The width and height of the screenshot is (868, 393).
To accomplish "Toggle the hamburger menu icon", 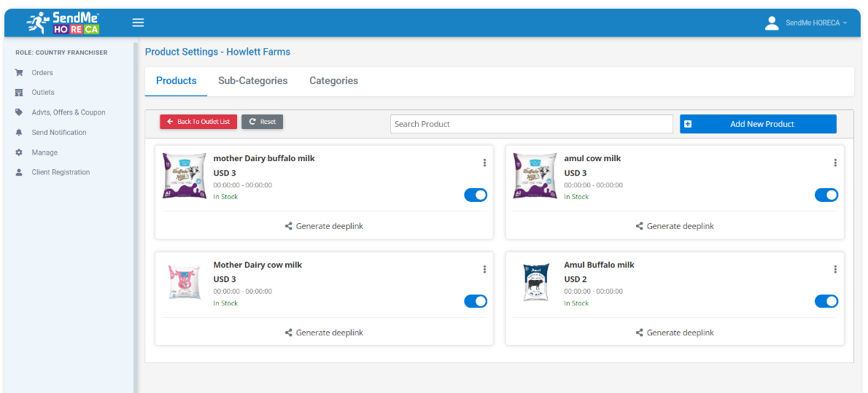I will point(138,23).
